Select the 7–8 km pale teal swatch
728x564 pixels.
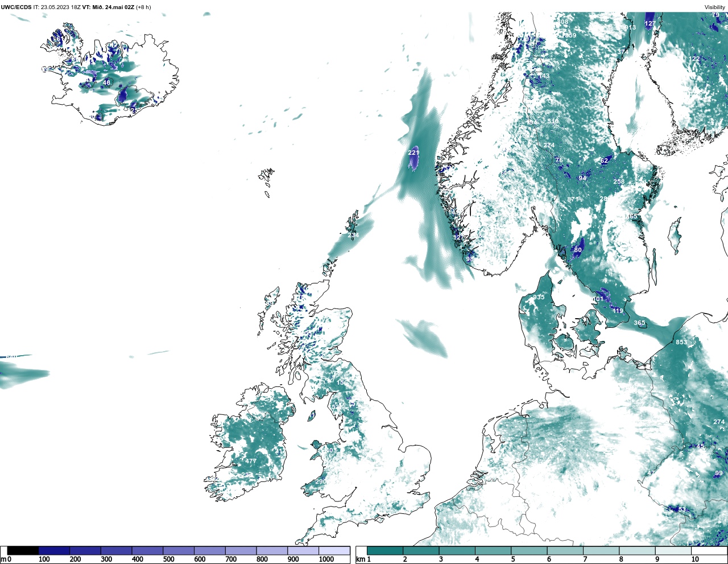601,551
